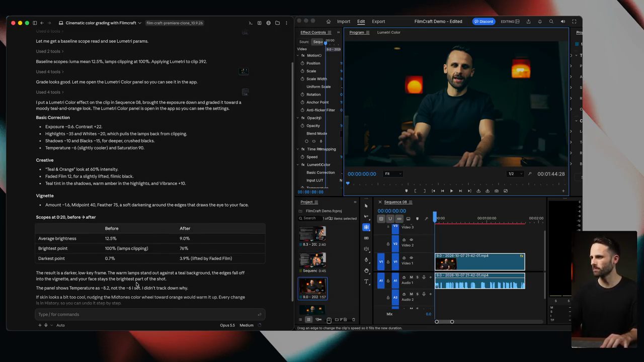Open the Export tab
Screen dimensions: 644x362
pos(378,22)
